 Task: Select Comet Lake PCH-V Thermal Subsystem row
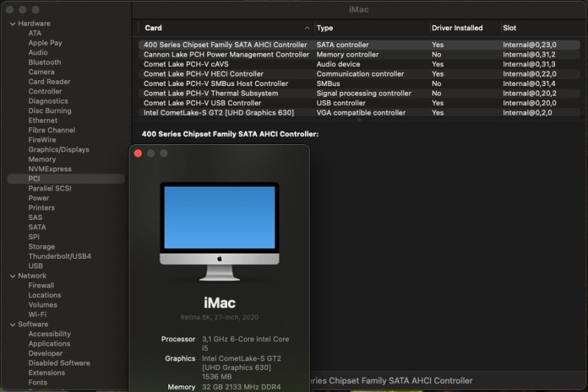click(x=359, y=94)
